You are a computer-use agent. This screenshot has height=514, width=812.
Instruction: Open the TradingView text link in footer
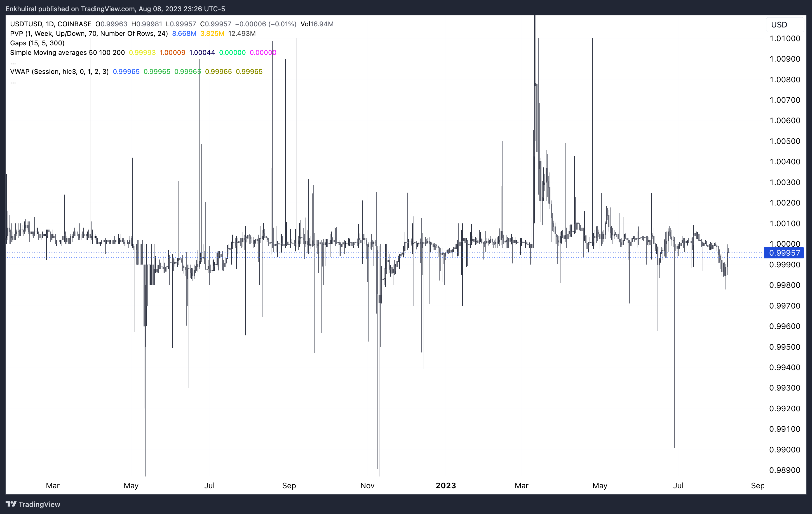tap(39, 504)
